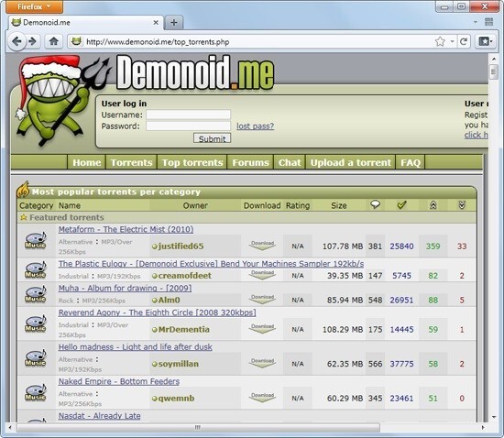Click the Username input field
This screenshot has height=438, width=504.
click(x=189, y=115)
